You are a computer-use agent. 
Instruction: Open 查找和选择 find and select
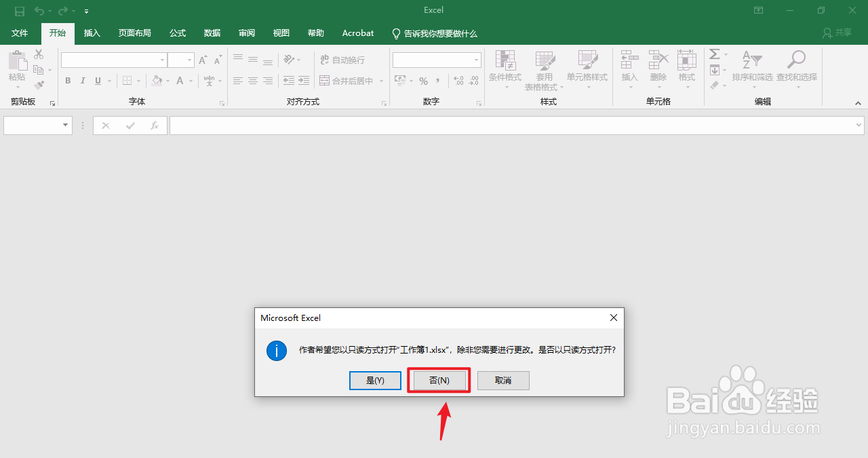pos(797,71)
